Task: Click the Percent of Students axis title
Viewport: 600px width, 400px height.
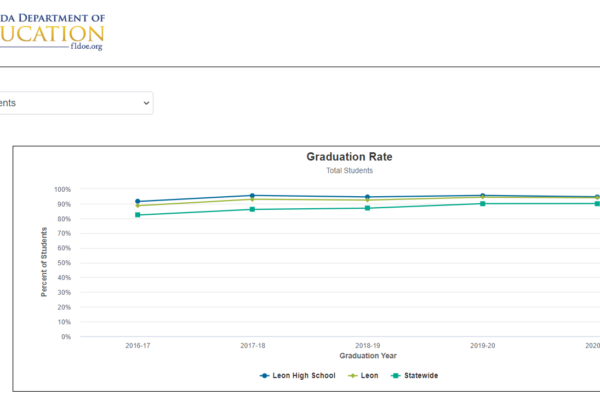Action: point(44,262)
